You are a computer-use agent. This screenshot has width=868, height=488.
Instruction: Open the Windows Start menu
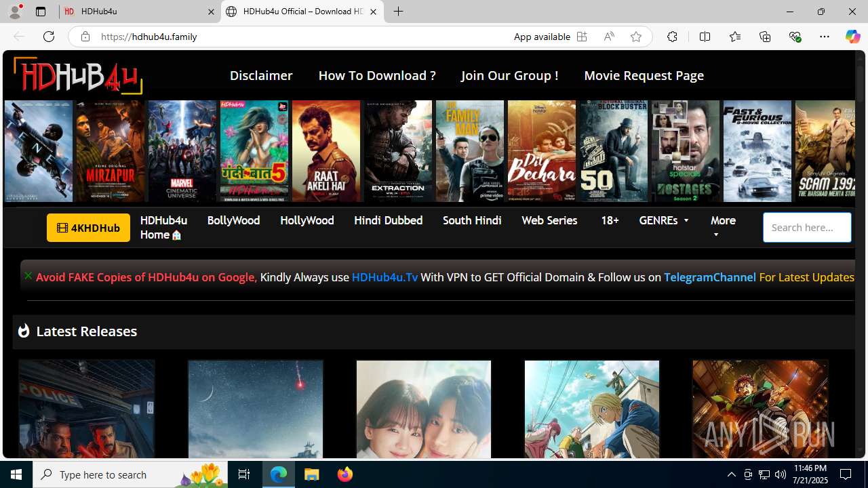(16, 474)
